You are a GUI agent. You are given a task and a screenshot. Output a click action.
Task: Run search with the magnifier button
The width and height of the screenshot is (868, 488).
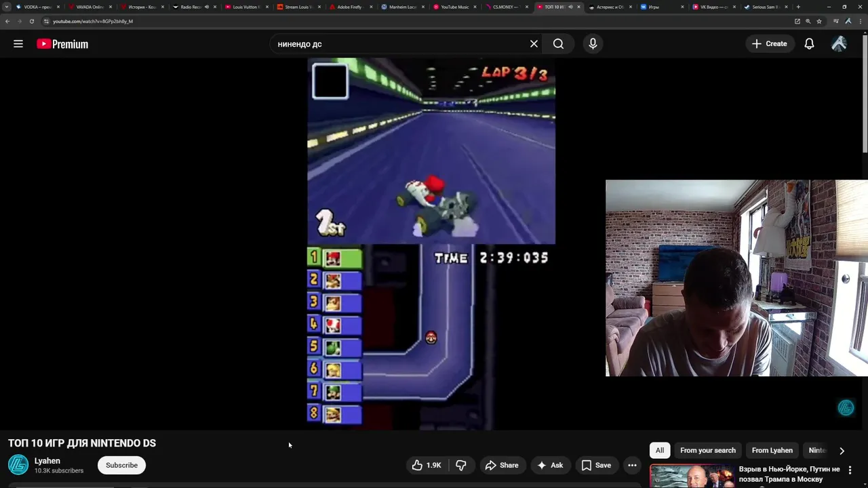point(558,44)
